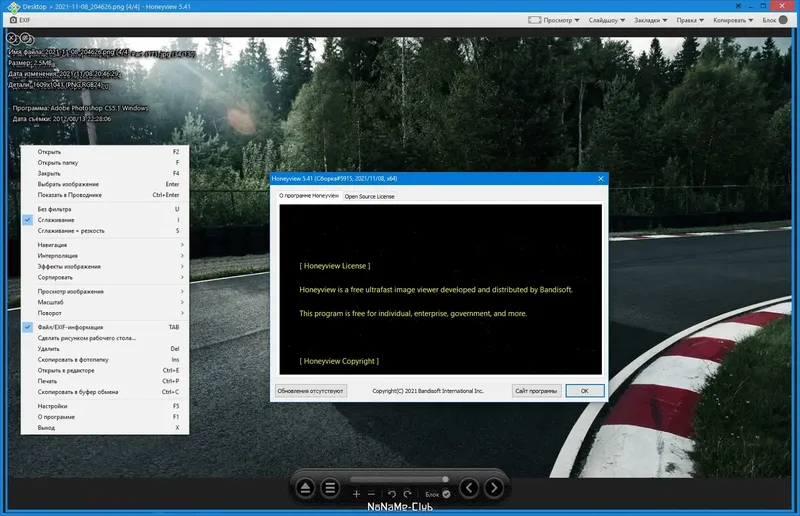This screenshot has height=516, width=800.
Task: Go to next image with the right arrow
Action: tap(494, 488)
